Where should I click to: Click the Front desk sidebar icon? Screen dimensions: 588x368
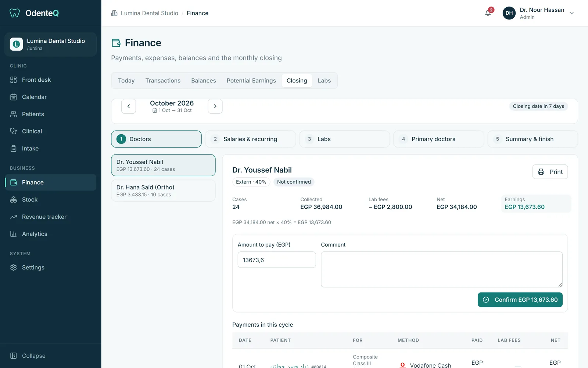[14, 80]
